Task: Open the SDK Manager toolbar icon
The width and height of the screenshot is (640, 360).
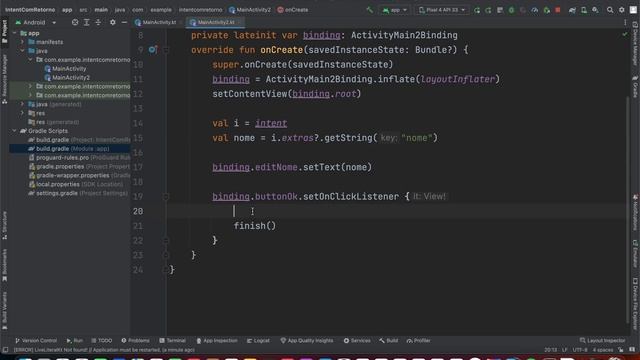Action: [596, 10]
